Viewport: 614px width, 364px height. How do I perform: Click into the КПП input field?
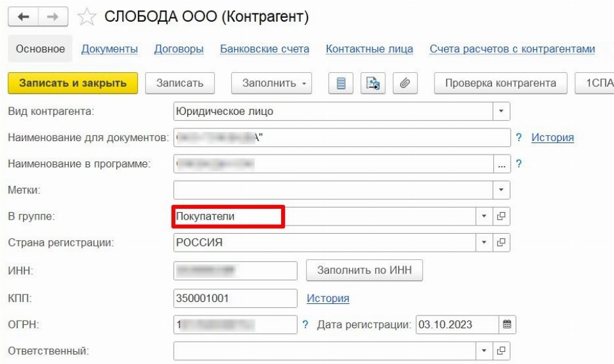click(x=235, y=298)
